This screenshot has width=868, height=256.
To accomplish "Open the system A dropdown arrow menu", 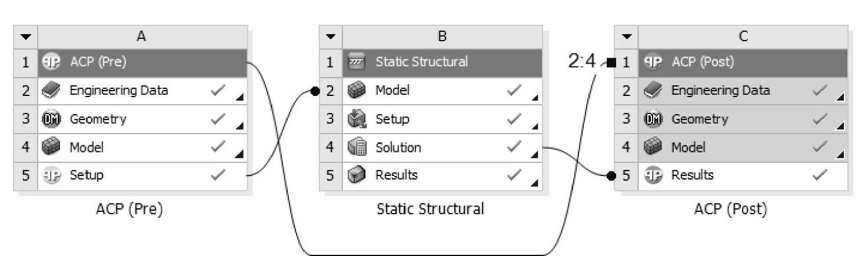I will tap(25, 36).
